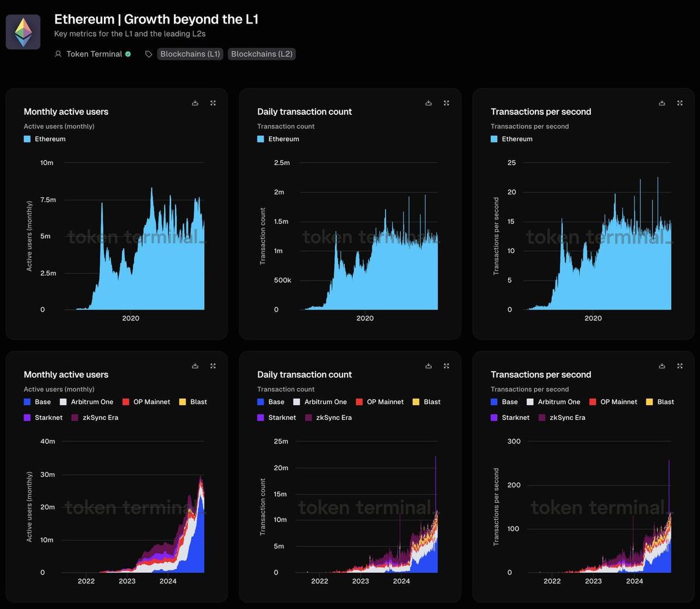
Task: Toggle OP Mainnet in L2 Daily transaction count legend
Action: (380, 402)
